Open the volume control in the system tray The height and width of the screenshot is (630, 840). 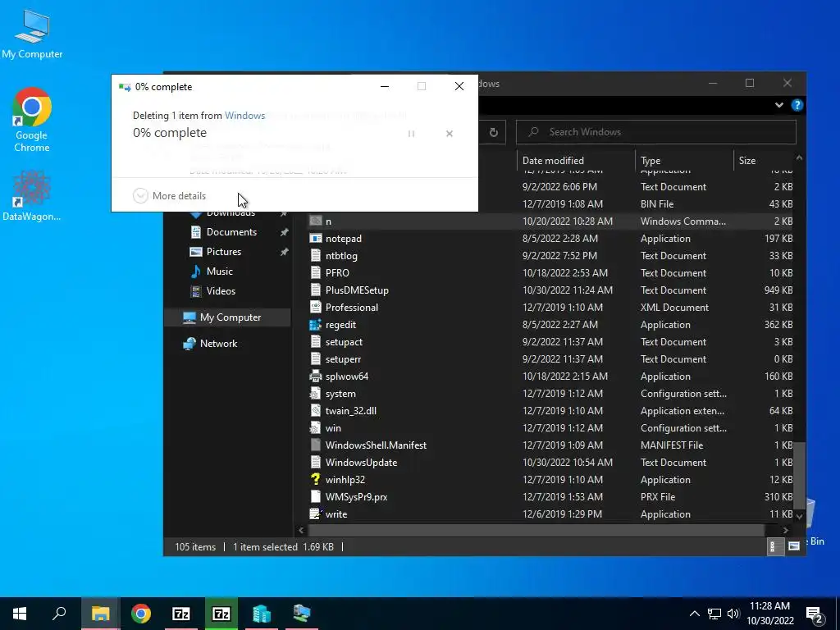click(733, 614)
